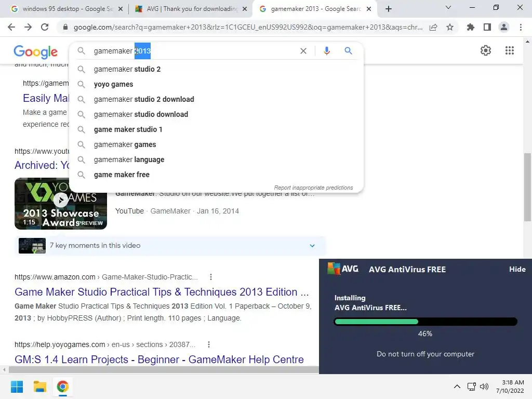Open a new browser tab
Viewport: 532px width, 399px height.
tap(389, 9)
